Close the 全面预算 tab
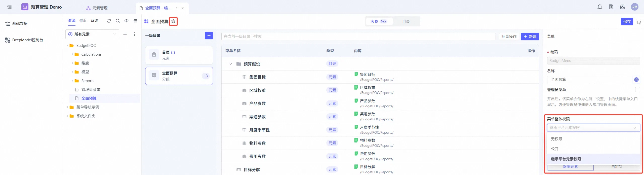The width and height of the screenshot is (644, 175). pyautogui.click(x=183, y=8)
